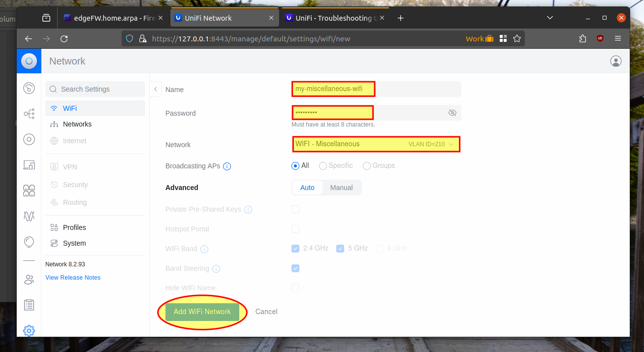Image resolution: width=644 pixels, height=352 pixels.
Task: Open the Security settings section
Action: [95, 185]
